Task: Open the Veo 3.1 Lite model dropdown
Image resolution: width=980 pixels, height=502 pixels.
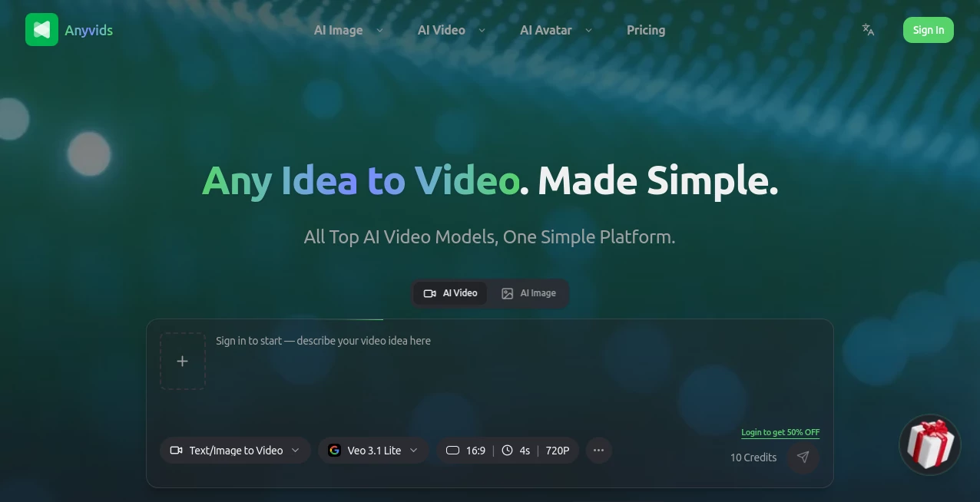Action: 373,451
